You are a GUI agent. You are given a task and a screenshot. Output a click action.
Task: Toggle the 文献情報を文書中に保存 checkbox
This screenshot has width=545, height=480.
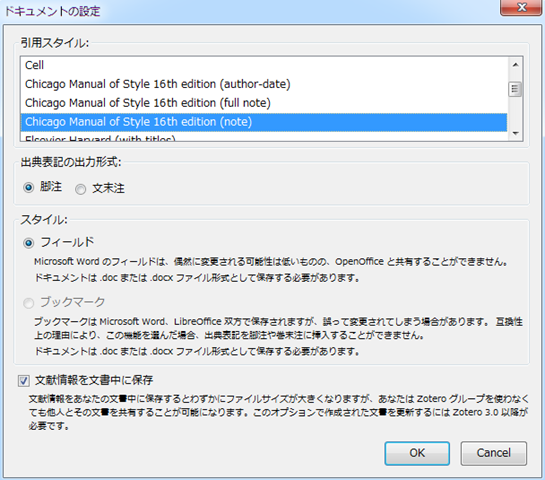[x=24, y=381]
